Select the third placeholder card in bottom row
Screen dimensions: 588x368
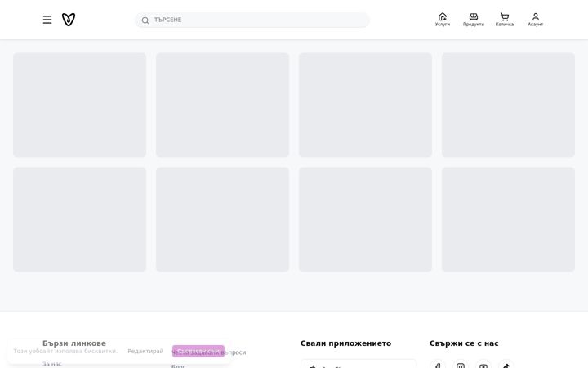coord(365,219)
